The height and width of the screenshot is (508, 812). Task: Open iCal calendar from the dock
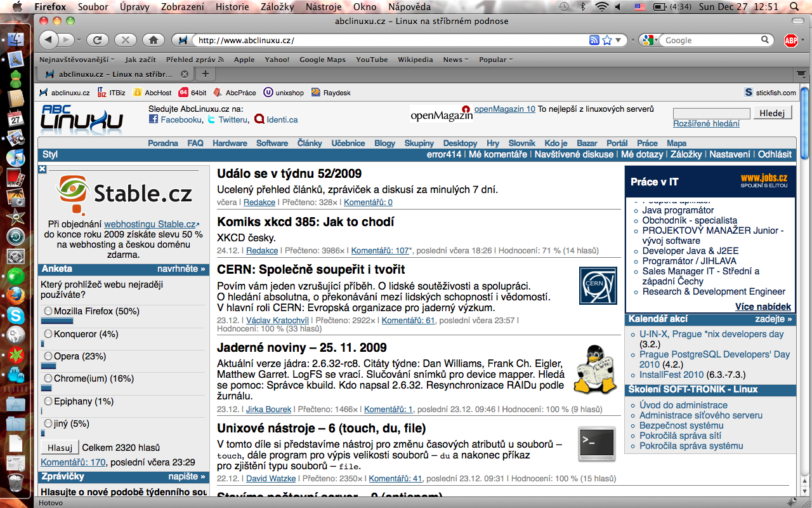pos(16,118)
